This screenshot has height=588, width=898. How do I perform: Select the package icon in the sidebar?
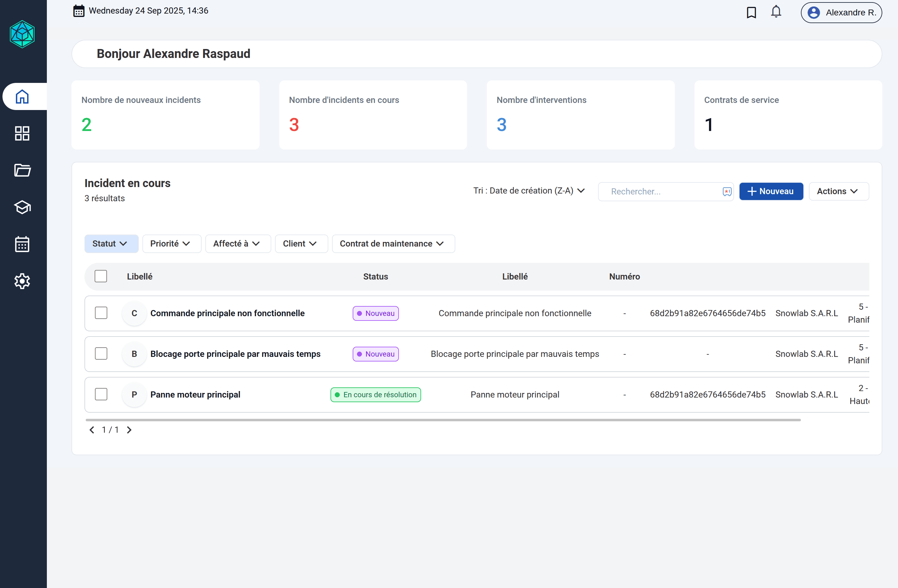(x=22, y=207)
